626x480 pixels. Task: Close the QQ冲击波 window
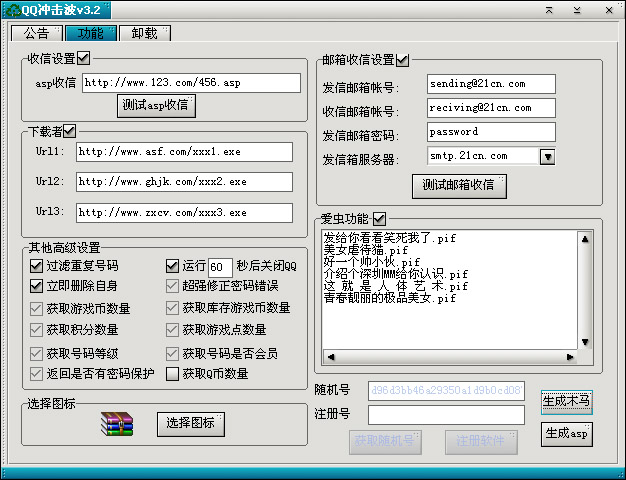tap(609, 10)
